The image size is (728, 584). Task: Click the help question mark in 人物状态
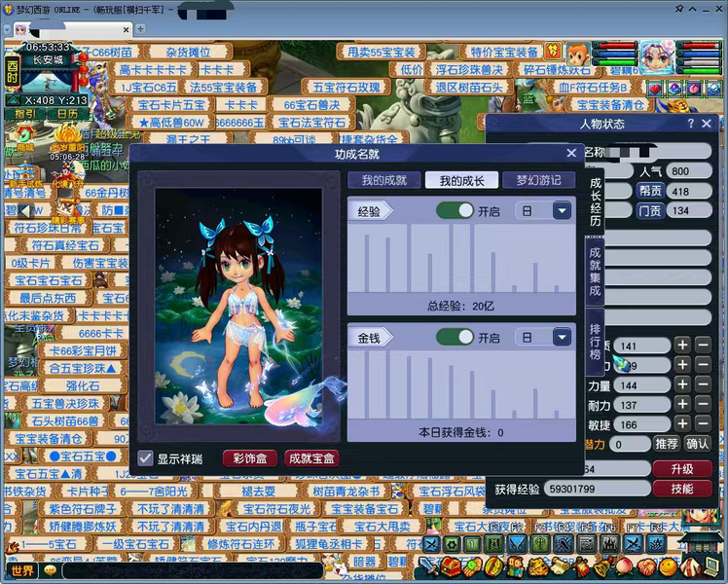tap(691, 124)
